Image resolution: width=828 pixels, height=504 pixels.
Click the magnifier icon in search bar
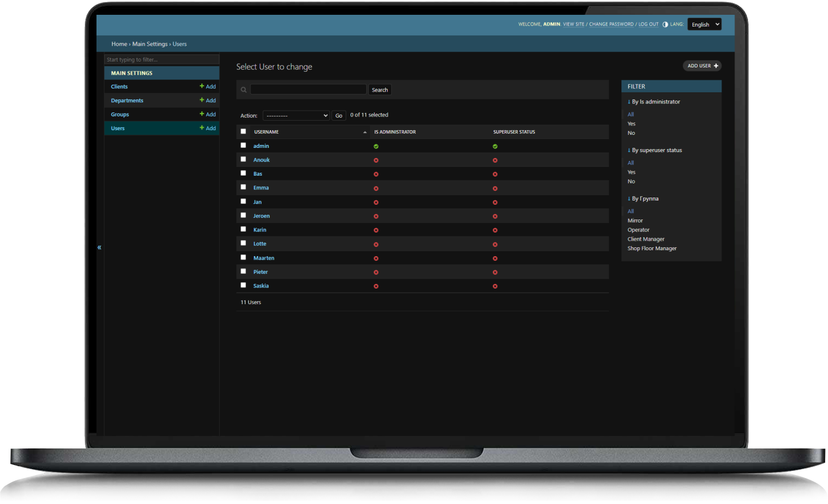point(244,90)
